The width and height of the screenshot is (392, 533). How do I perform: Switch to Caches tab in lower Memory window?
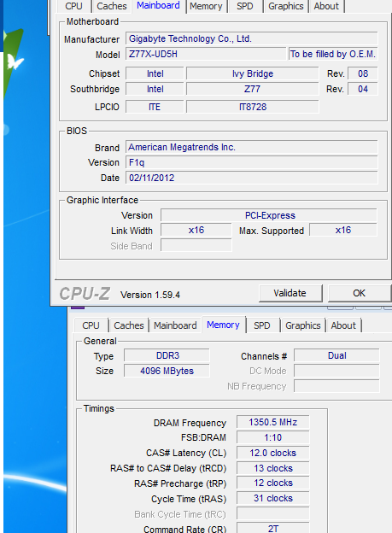[129, 325]
